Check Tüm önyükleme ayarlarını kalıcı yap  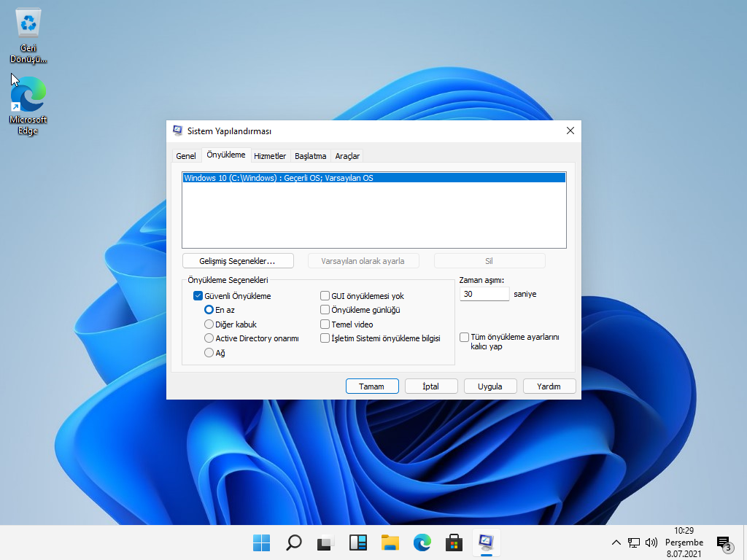[x=464, y=337]
